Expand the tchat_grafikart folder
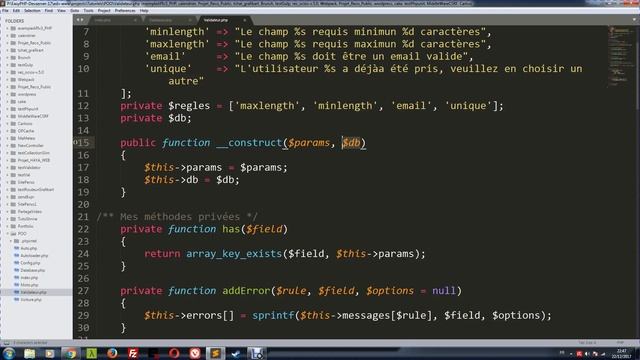The width and height of the screenshot is (640, 360). coord(7,50)
